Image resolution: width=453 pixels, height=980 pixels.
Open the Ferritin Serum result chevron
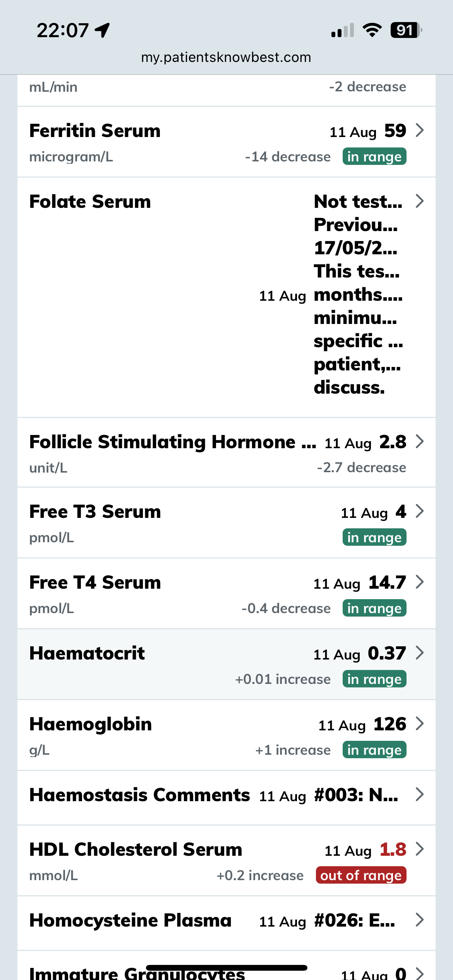419,131
